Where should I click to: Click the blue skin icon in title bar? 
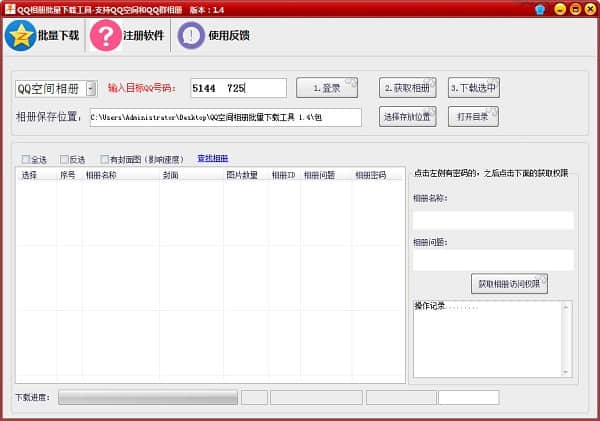540,10
